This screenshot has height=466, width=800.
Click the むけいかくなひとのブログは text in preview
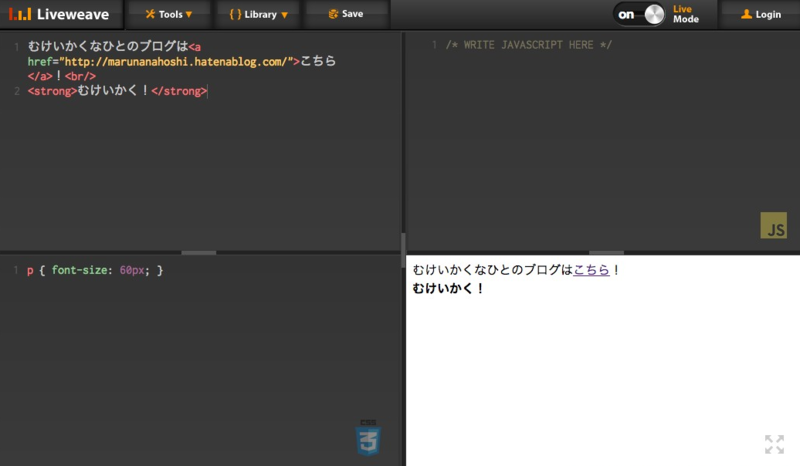coord(492,269)
